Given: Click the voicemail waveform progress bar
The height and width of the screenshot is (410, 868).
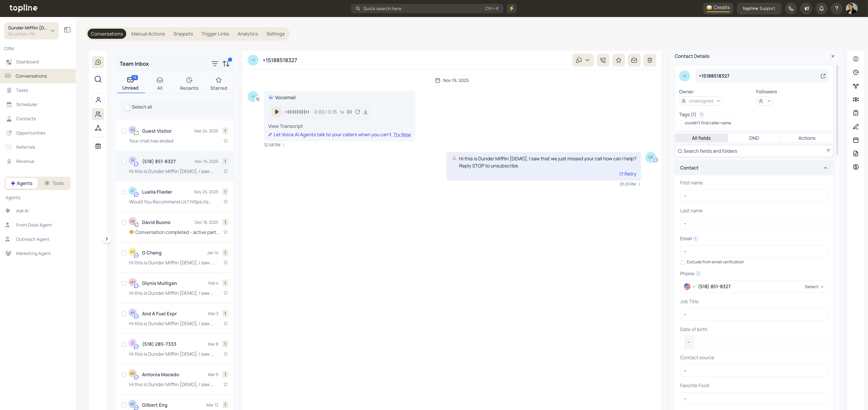Looking at the screenshot, I should click(297, 112).
